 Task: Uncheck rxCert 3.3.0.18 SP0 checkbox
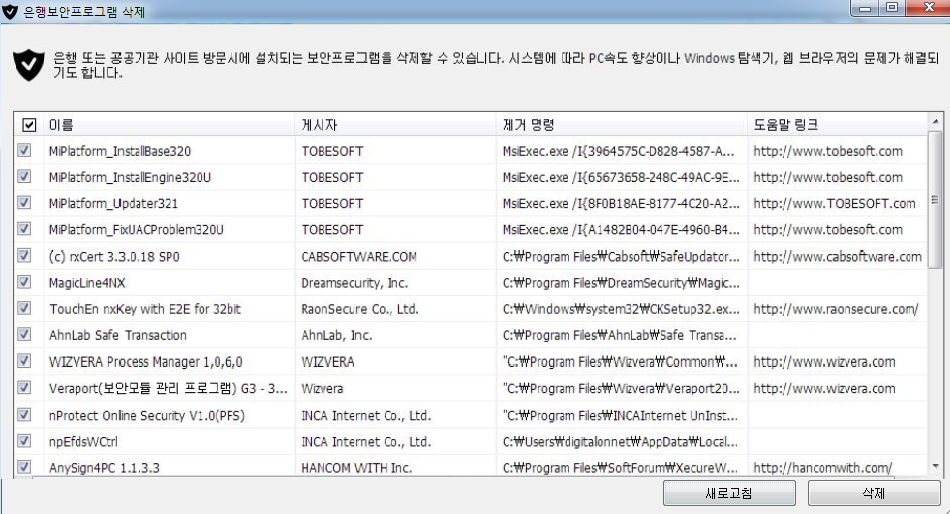tap(24, 256)
